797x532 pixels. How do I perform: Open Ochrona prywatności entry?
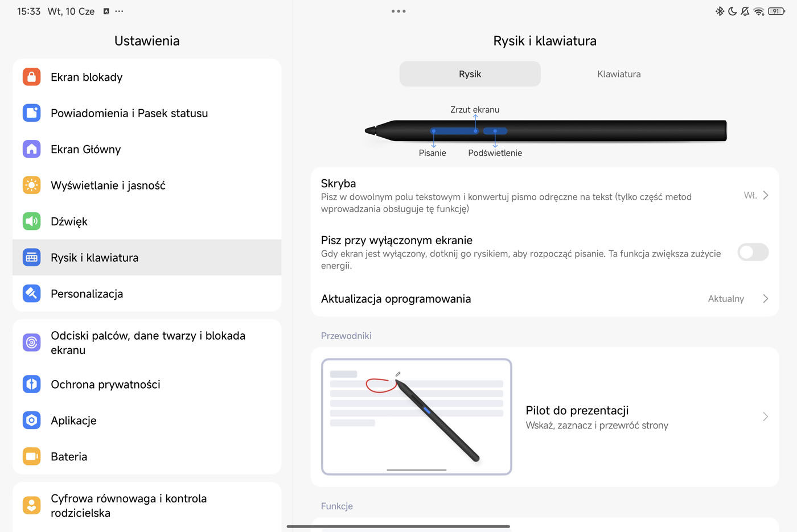click(147, 384)
